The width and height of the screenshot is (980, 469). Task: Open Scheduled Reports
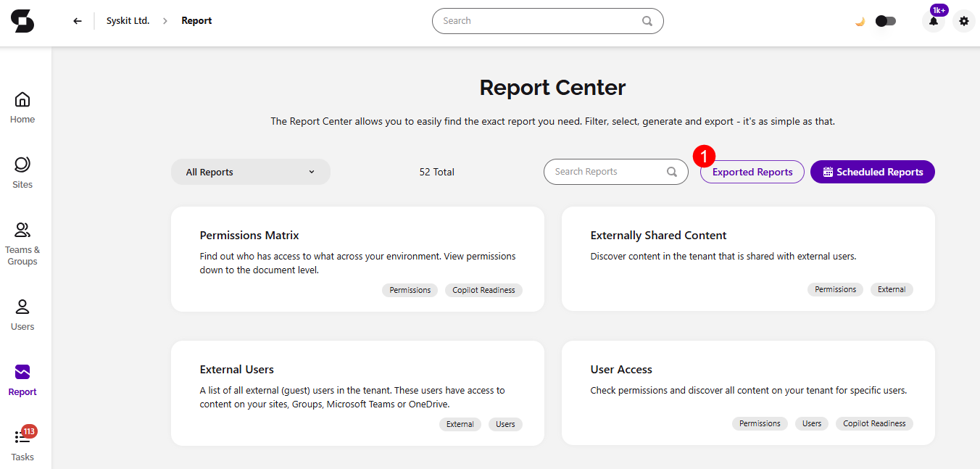point(873,172)
